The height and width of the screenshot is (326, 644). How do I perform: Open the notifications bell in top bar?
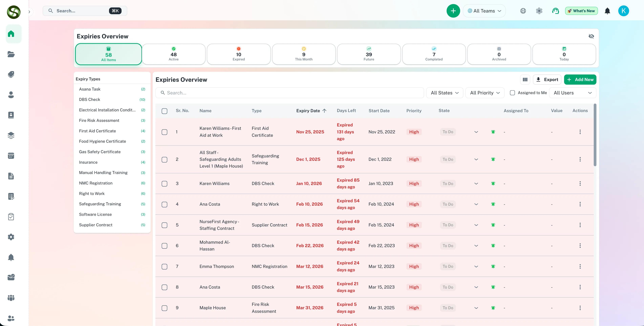tap(607, 11)
